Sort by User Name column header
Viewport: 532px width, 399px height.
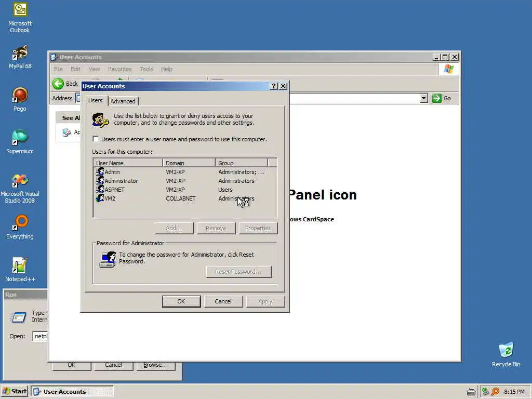128,163
